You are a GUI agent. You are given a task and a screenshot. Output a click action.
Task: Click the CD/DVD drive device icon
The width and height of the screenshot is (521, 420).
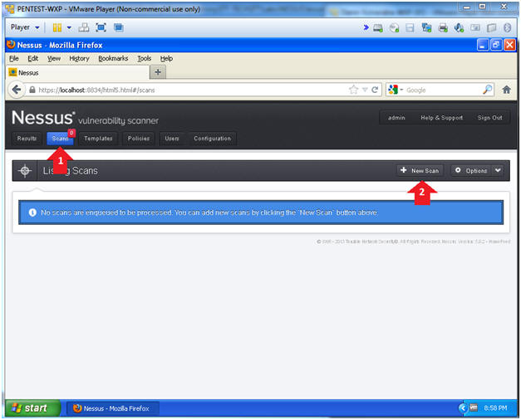pos(394,28)
